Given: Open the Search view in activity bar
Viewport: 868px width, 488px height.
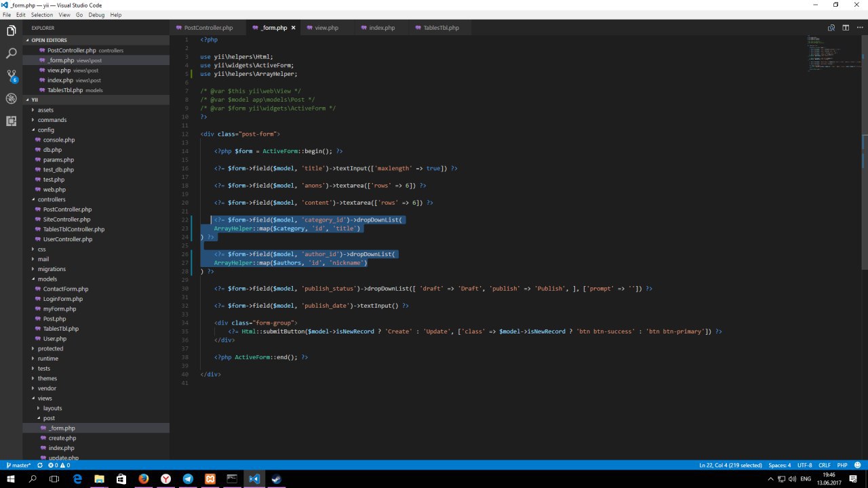Looking at the screenshot, I should click(x=11, y=53).
